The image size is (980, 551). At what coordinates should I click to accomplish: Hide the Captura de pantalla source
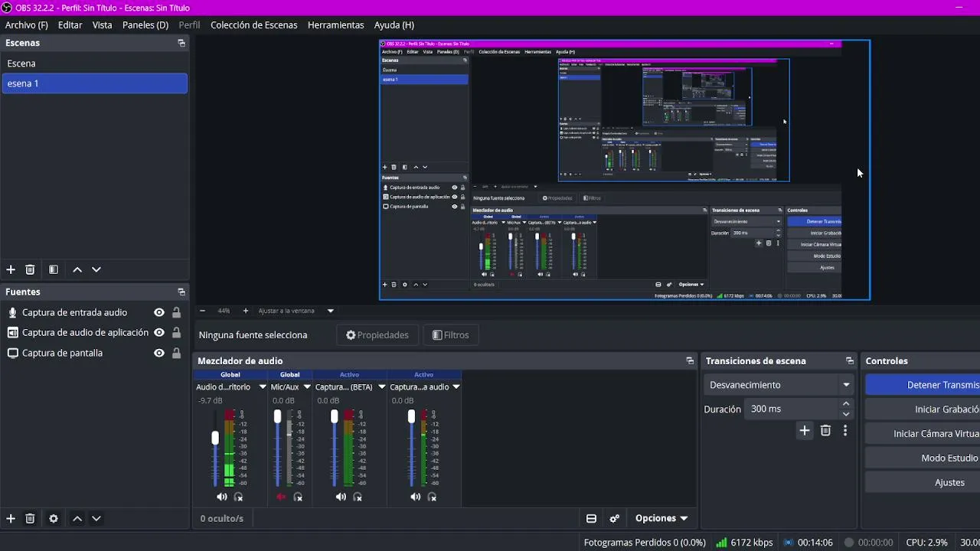click(x=159, y=354)
